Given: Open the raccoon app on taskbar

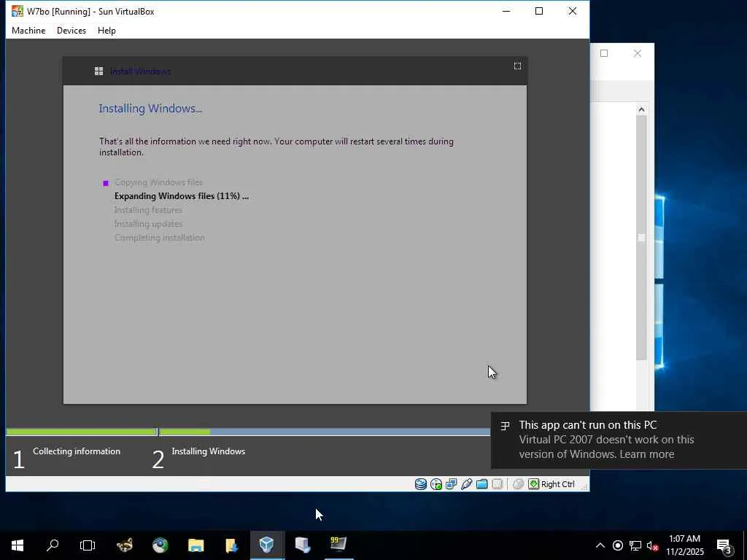Looking at the screenshot, I should tap(125, 545).
